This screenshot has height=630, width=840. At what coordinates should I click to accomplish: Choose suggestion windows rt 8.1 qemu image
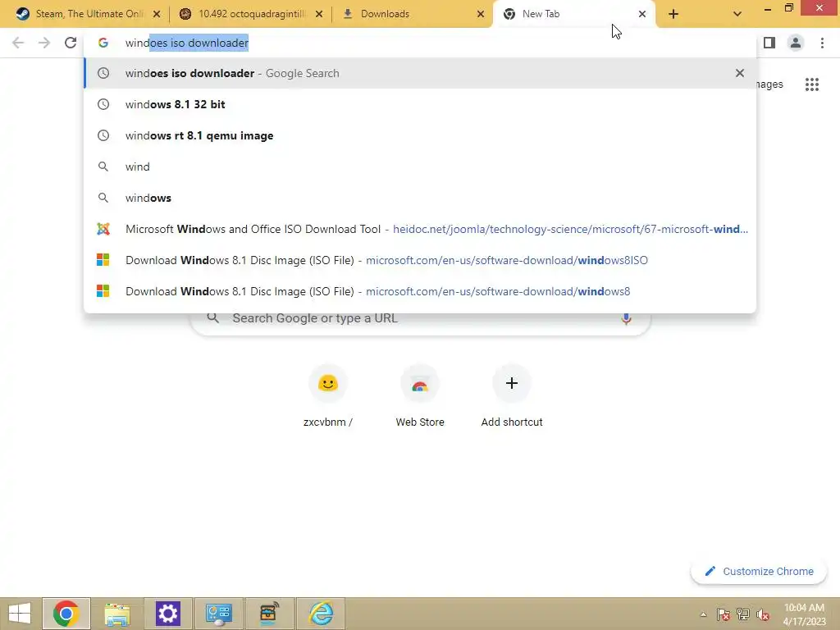pyautogui.click(x=420, y=135)
